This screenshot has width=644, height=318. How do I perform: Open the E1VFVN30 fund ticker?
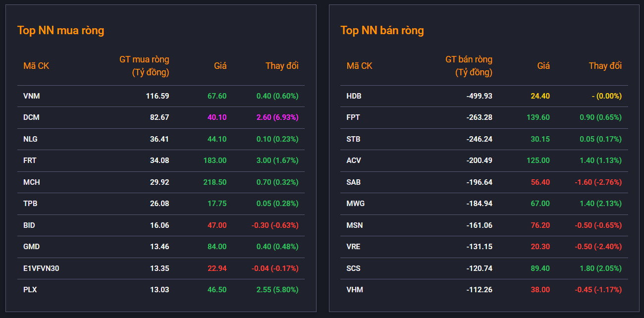[41, 268]
